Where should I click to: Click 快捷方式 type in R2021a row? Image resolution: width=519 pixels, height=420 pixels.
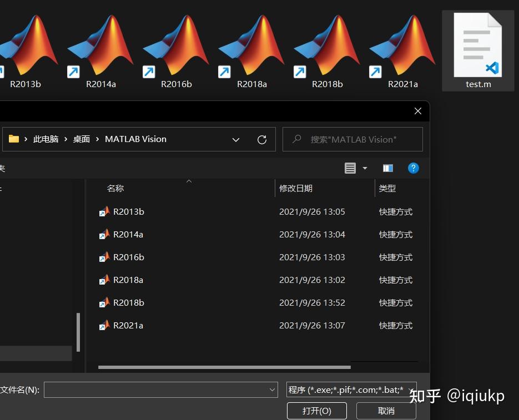(396, 326)
